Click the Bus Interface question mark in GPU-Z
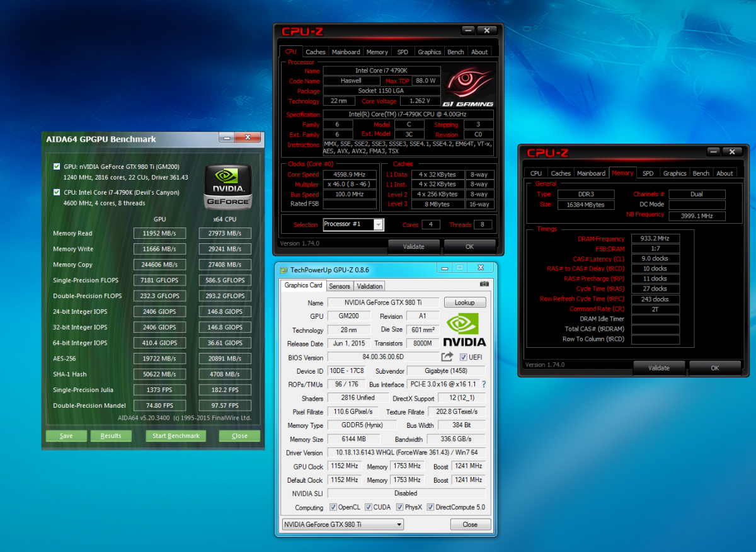Viewport: 756px width, 552px height. point(484,384)
